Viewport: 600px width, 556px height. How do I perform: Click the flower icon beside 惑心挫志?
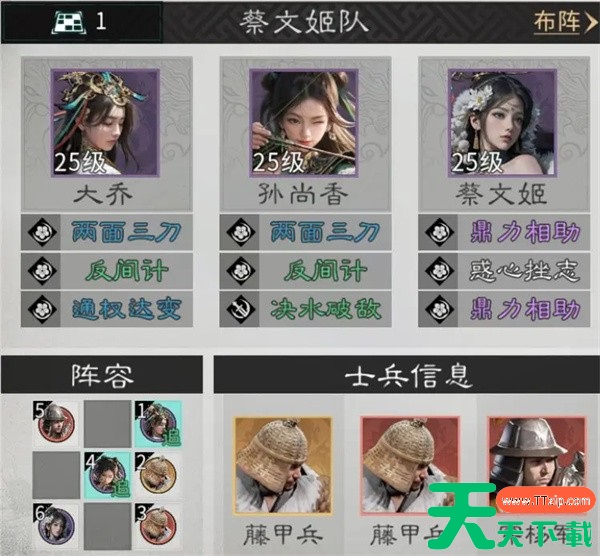pyautogui.click(x=439, y=271)
